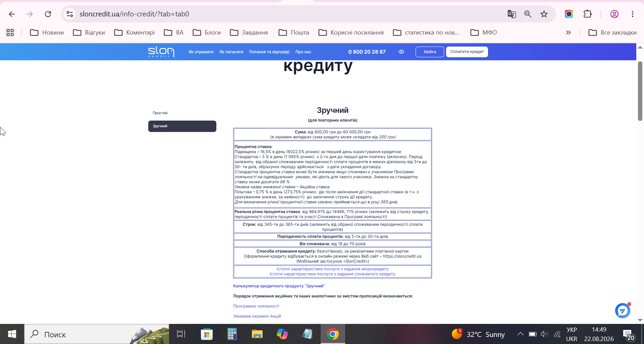
Task: Go back to the previous page
Action: point(12,14)
